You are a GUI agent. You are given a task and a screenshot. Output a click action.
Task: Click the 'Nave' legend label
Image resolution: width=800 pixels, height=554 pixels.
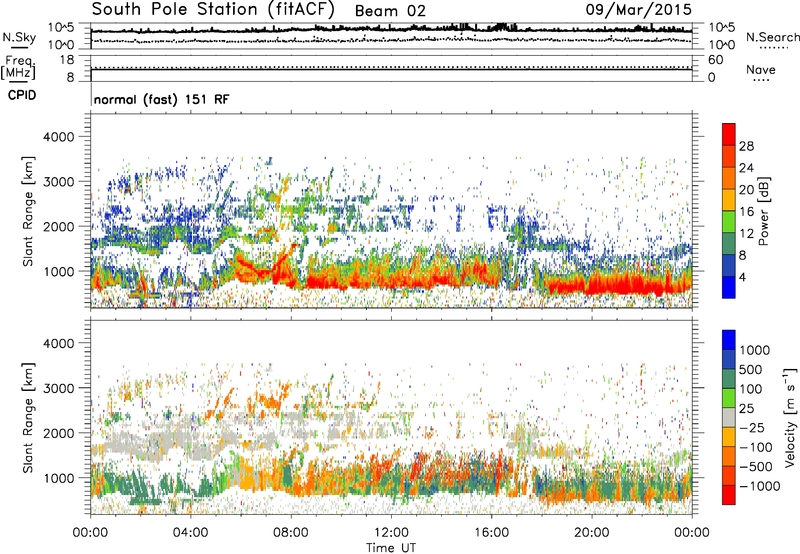[x=761, y=70]
